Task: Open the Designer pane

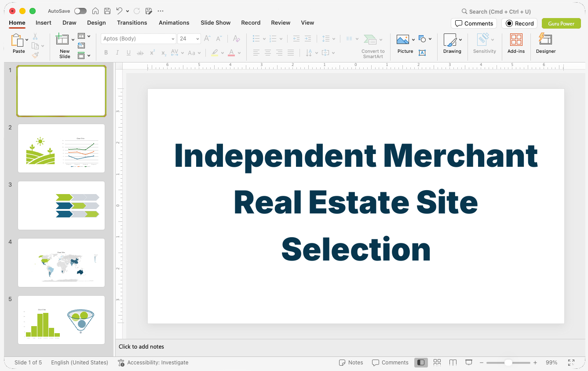Action: pyautogui.click(x=546, y=44)
